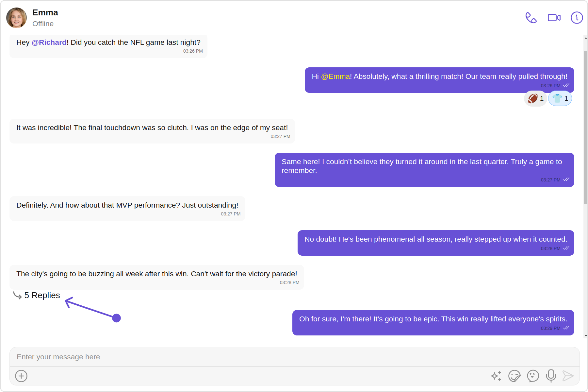Screen dimensions: 588x392
Task: Send the message with arrow icon
Action: click(x=568, y=376)
